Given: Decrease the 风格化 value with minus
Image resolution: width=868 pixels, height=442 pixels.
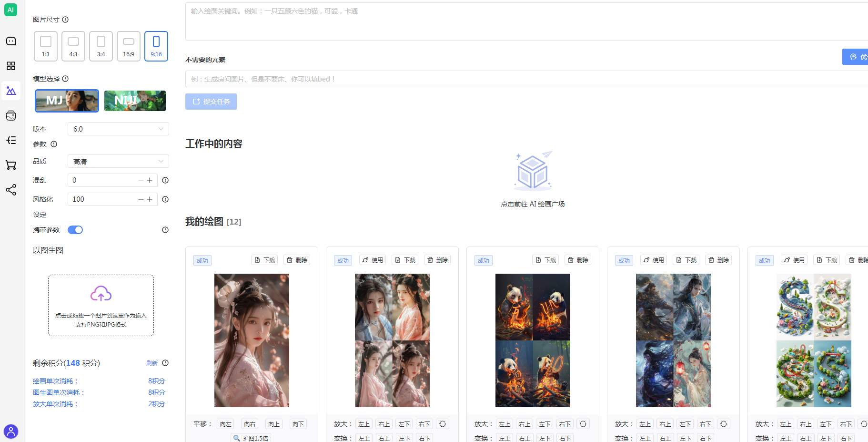Looking at the screenshot, I should pyautogui.click(x=141, y=199).
